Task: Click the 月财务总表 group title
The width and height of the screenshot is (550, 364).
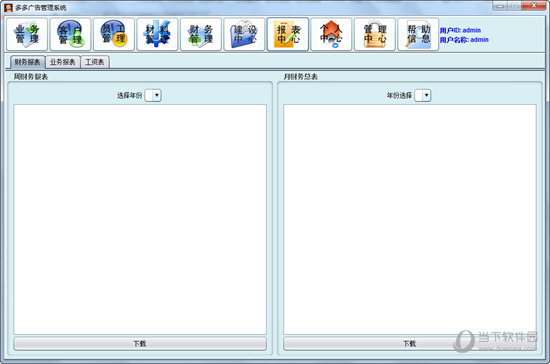Action: tap(301, 77)
